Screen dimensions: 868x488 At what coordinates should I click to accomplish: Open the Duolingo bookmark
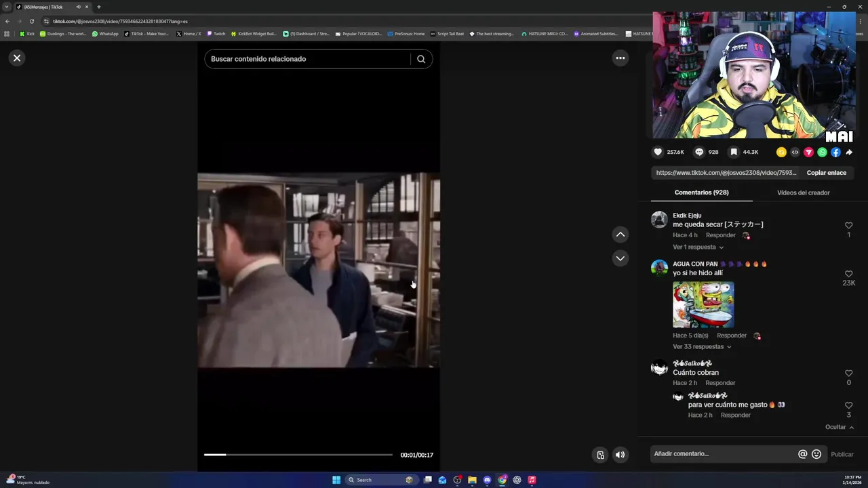63,34
